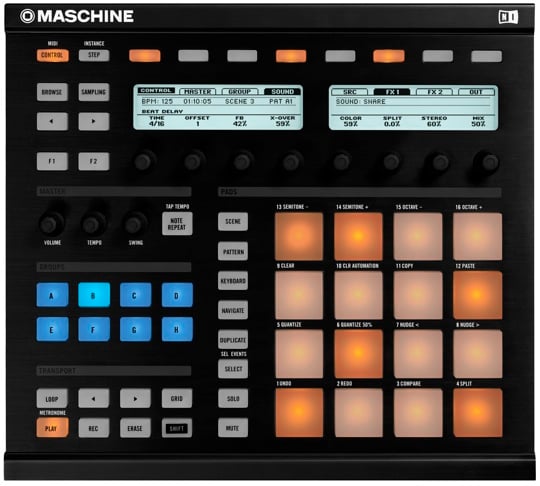540x486 pixels.
Task: Tap pad 9 CLEAR
Action: [299, 295]
